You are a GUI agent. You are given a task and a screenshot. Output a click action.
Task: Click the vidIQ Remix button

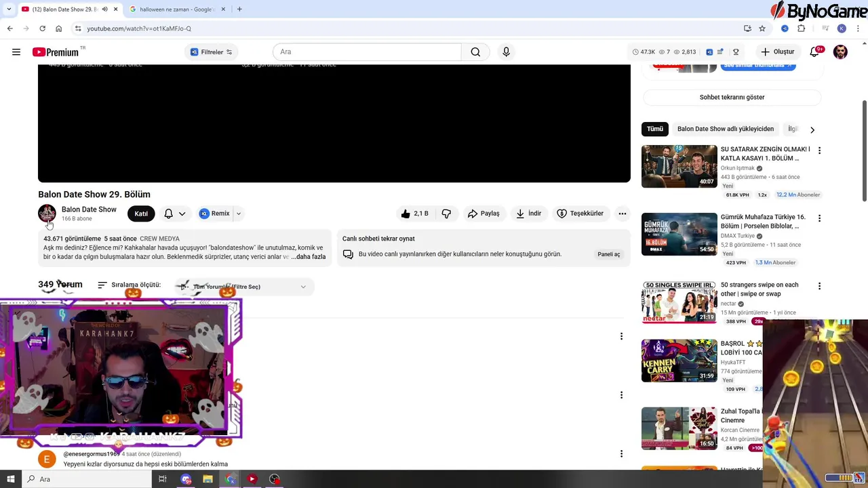pos(215,213)
